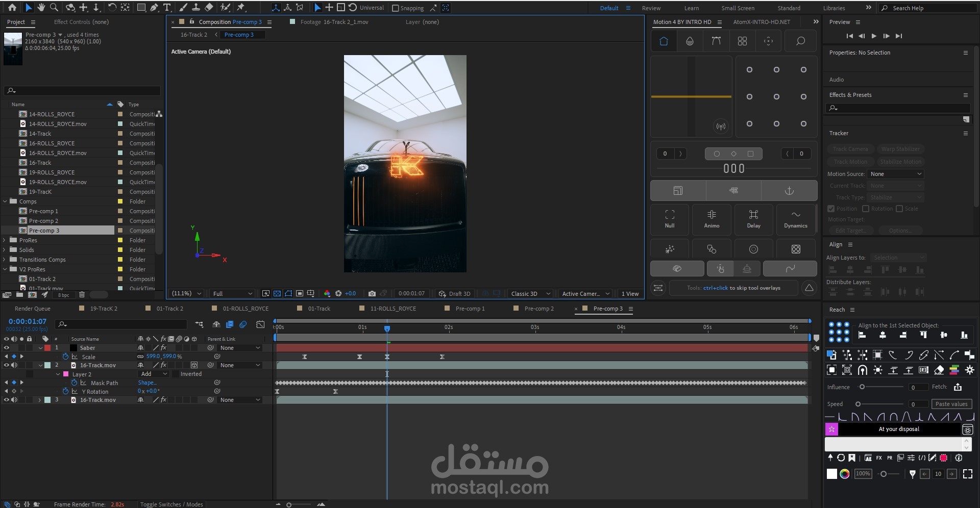Open the Full resolution dropdown
980x508 pixels.
point(233,294)
